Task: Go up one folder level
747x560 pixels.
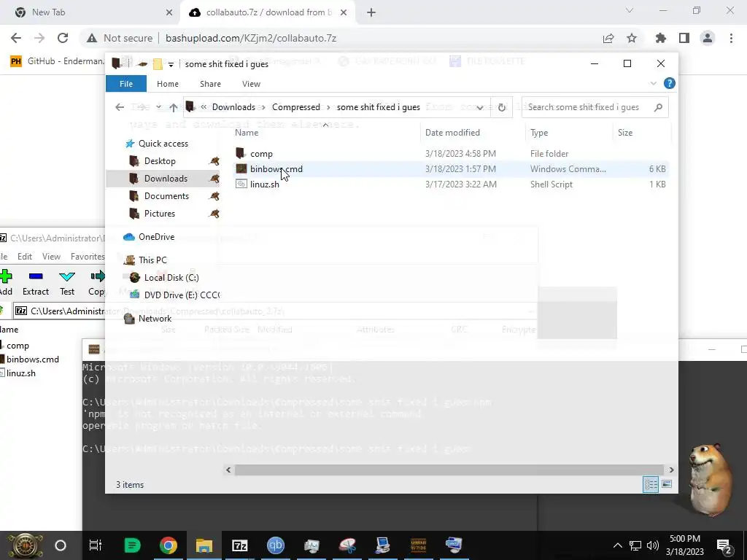Action: click(x=174, y=107)
